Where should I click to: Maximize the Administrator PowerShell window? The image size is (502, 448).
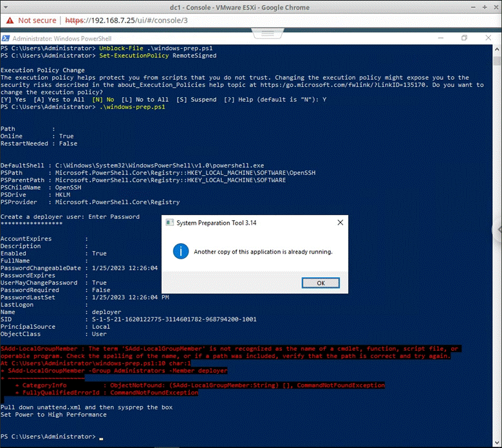click(x=464, y=38)
